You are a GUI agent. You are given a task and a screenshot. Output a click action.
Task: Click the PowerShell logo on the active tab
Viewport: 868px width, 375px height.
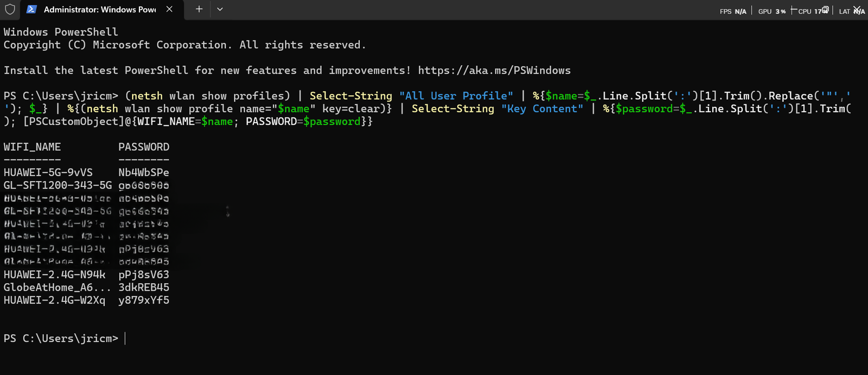click(x=33, y=9)
